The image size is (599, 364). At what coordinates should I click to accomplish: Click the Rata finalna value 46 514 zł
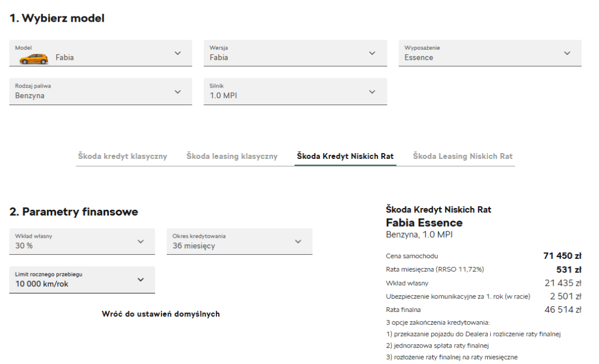(x=563, y=310)
